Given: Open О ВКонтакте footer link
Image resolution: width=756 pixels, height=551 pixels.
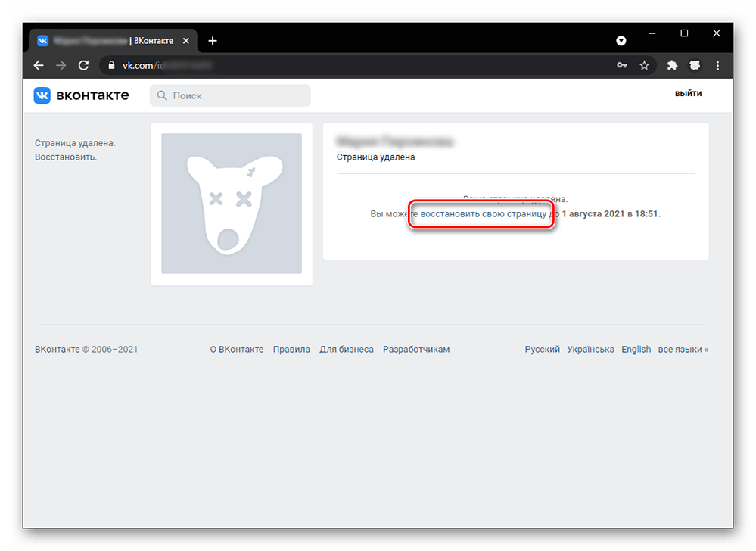Looking at the screenshot, I should point(237,349).
